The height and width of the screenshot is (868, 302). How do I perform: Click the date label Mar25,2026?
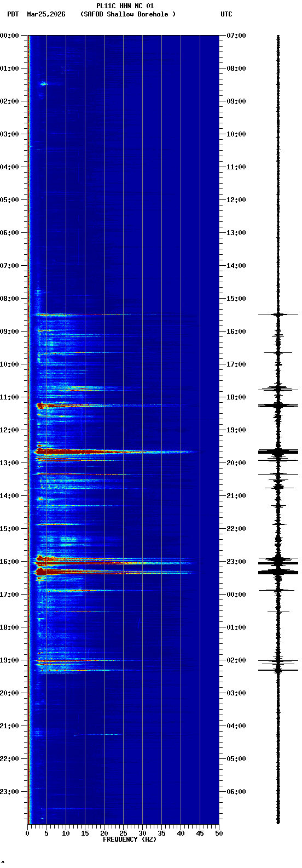coord(46,14)
